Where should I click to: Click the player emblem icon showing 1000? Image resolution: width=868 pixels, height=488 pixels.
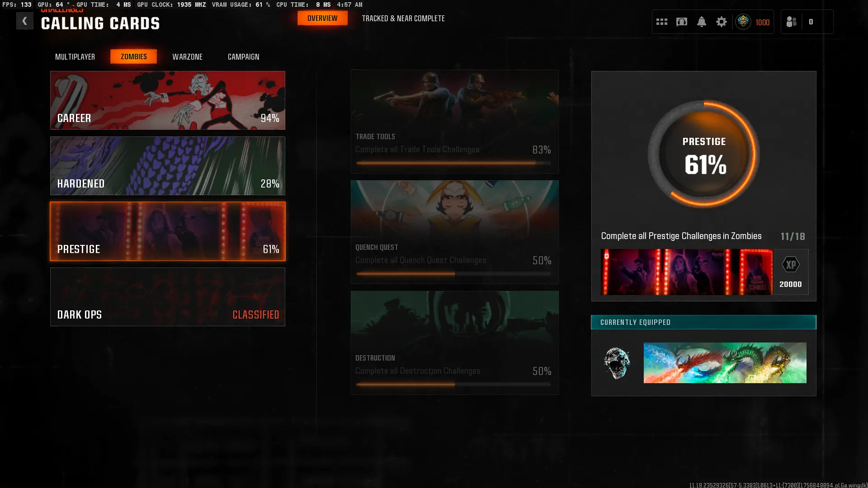point(743,22)
